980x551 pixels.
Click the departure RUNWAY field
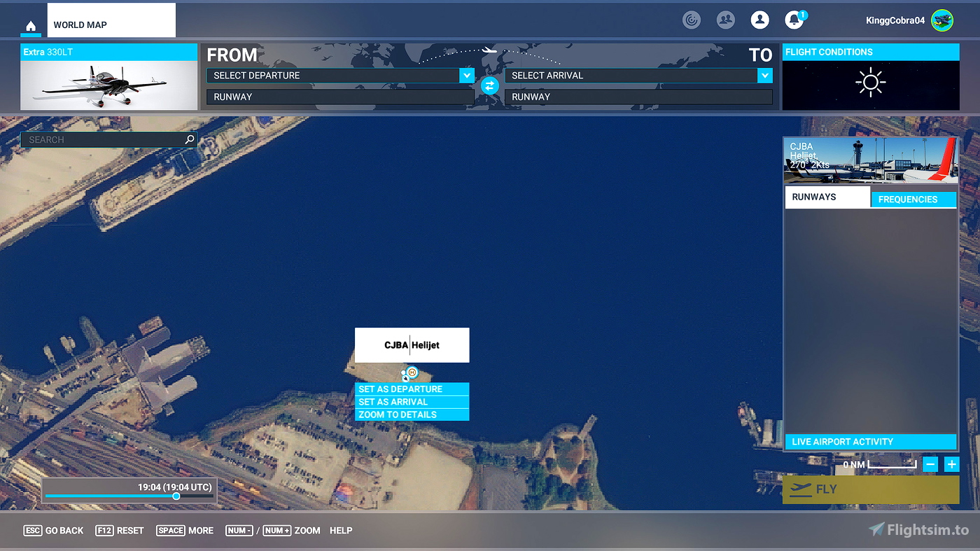(x=340, y=97)
